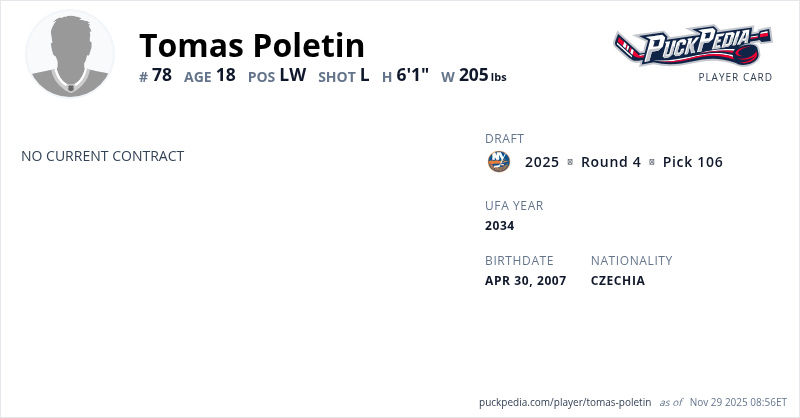
Task: Click the height 6'1" value
Action: [412, 75]
